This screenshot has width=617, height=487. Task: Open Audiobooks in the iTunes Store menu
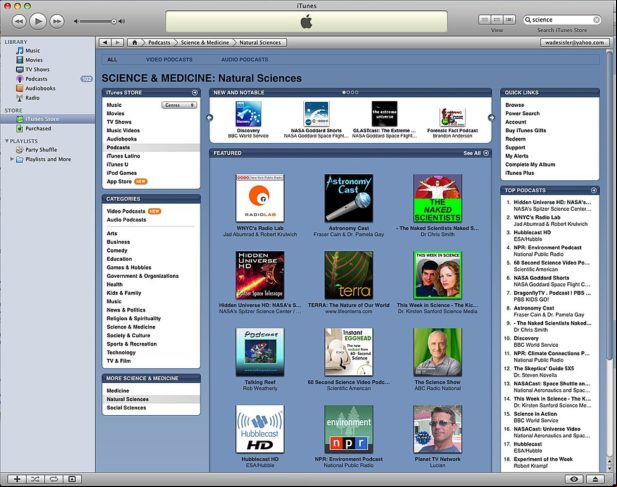(x=122, y=139)
